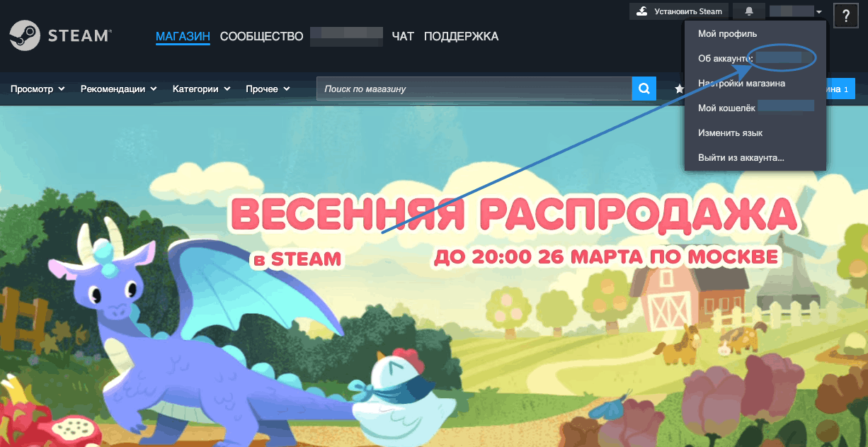Image resolution: width=868 pixels, height=447 pixels.
Task: Select the points shop star icon
Action: (x=679, y=88)
